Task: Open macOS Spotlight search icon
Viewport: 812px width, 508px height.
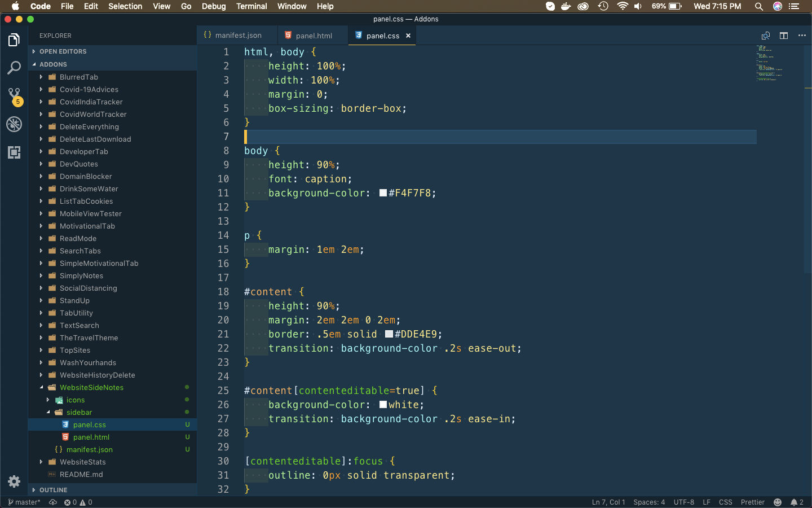Action: click(x=759, y=6)
